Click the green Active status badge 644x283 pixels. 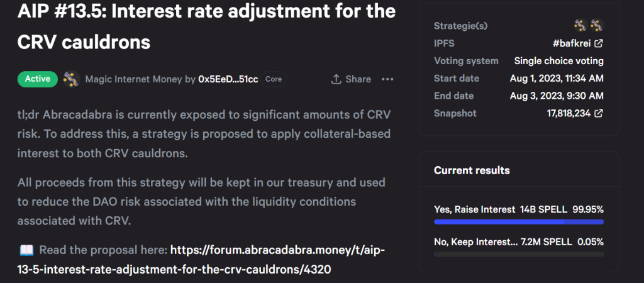[38, 79]
